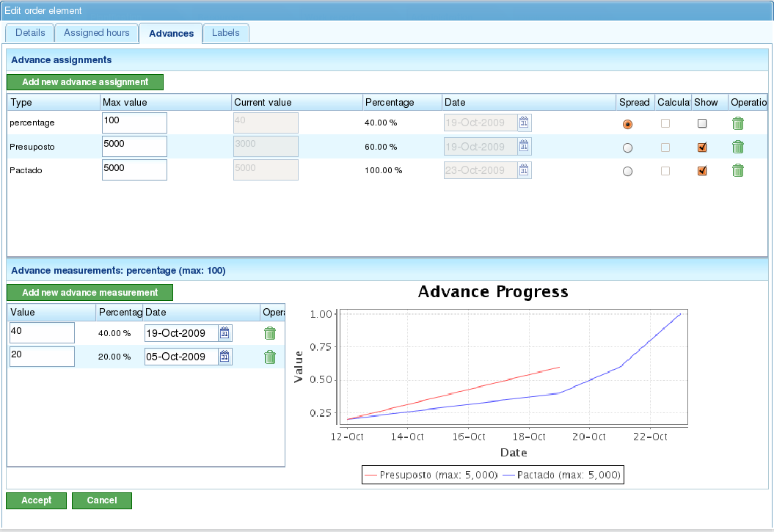Select Spread radio for Presuposto

pos(627,147)
